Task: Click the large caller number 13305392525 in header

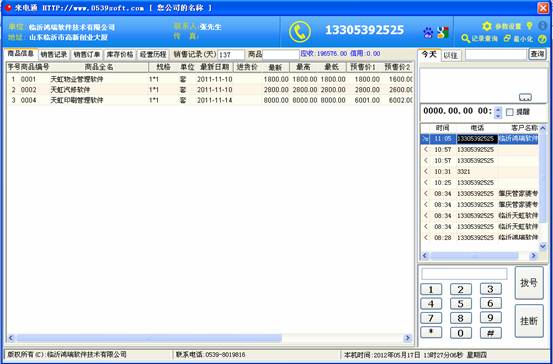Action: tap(364, 30)
